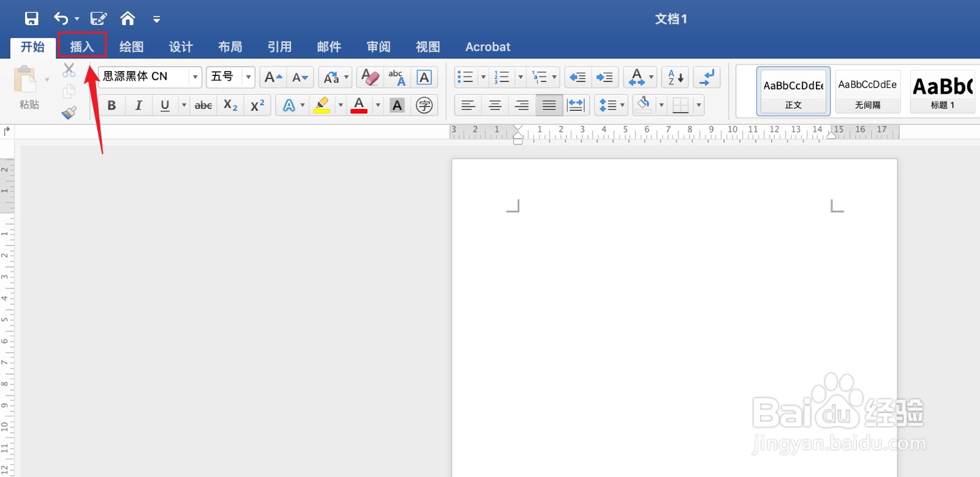
Task: Click the text effects outlined A icon
Action: [289, 105]
